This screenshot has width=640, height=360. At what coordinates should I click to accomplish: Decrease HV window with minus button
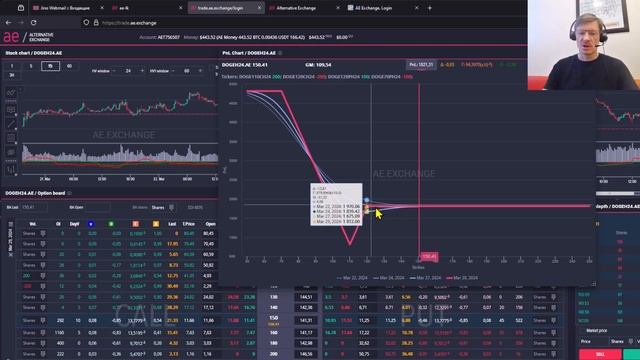coord(173,71)
